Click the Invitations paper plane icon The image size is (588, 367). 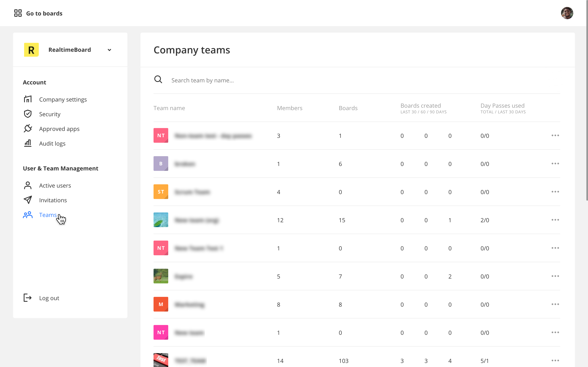click(28, 200)
